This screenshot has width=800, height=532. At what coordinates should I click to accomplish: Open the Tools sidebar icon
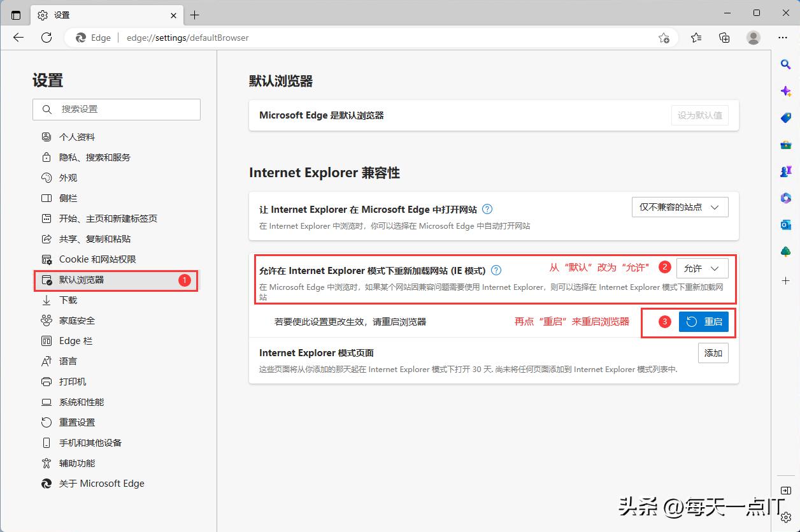(785, 144)
